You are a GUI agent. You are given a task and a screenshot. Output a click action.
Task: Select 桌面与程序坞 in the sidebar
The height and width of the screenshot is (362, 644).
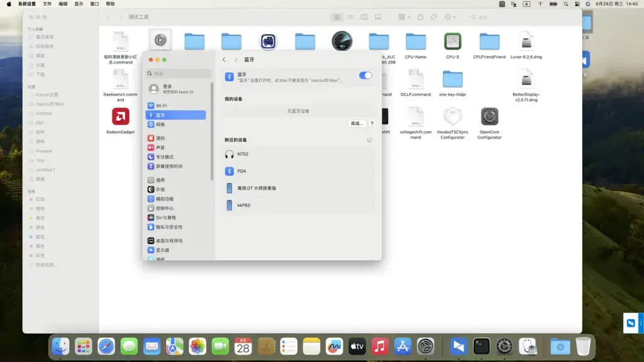tap(176, 241)
